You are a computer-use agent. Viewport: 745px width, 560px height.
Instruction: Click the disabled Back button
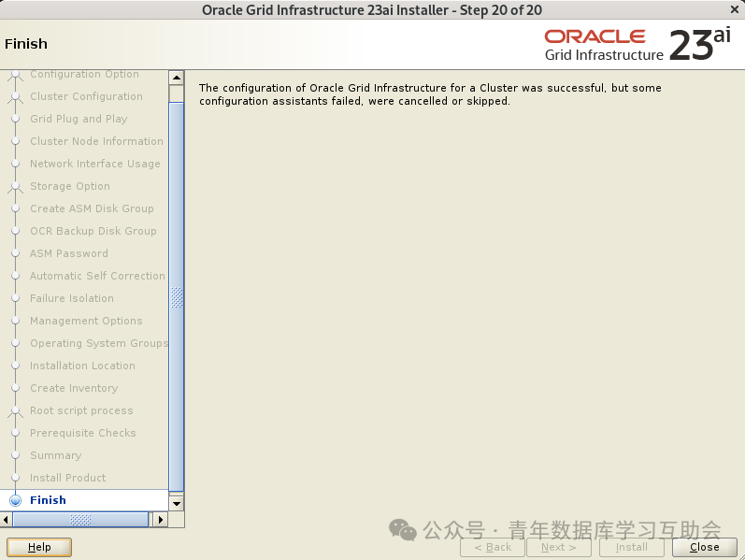tap(493, 547)
